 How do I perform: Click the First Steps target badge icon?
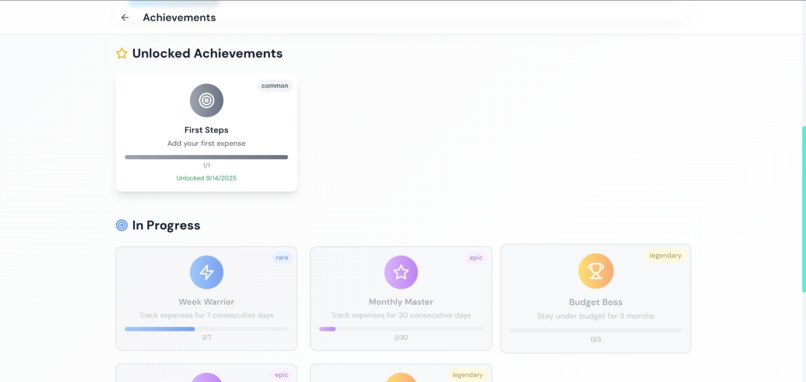[207, 100]
